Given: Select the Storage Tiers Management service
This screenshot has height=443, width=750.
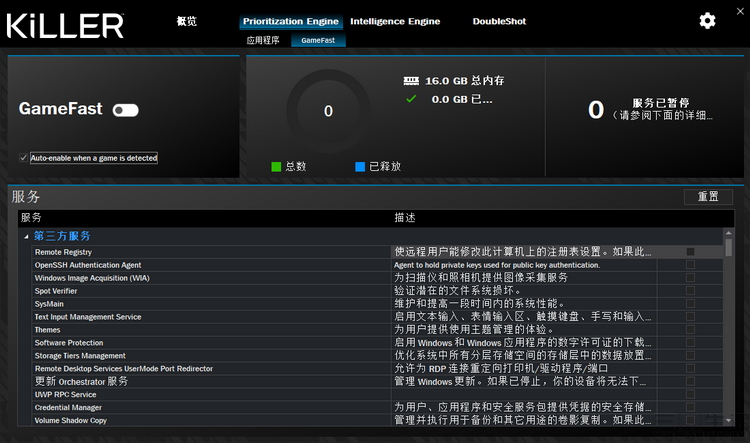Looking at the screenshot, I should click(x=377, y=355).
